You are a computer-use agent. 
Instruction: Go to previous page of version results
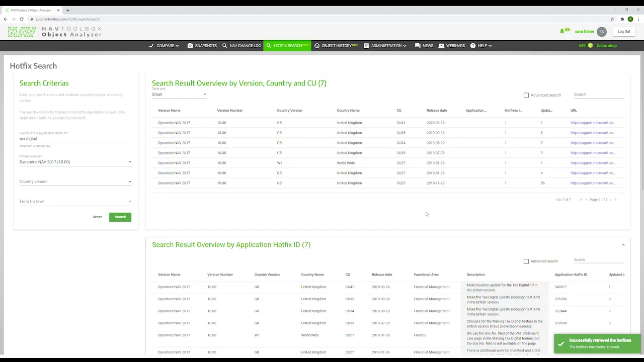click(x=587, y=200)
